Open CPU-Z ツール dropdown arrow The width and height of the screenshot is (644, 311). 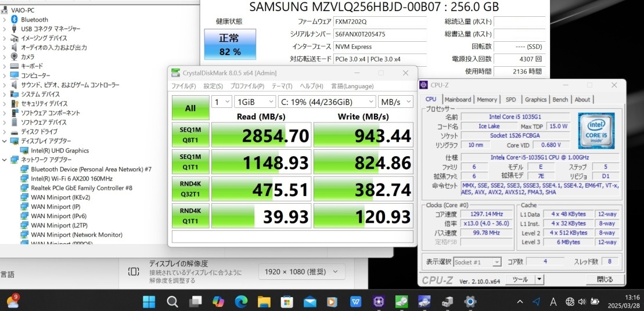(x=539, y=280)
